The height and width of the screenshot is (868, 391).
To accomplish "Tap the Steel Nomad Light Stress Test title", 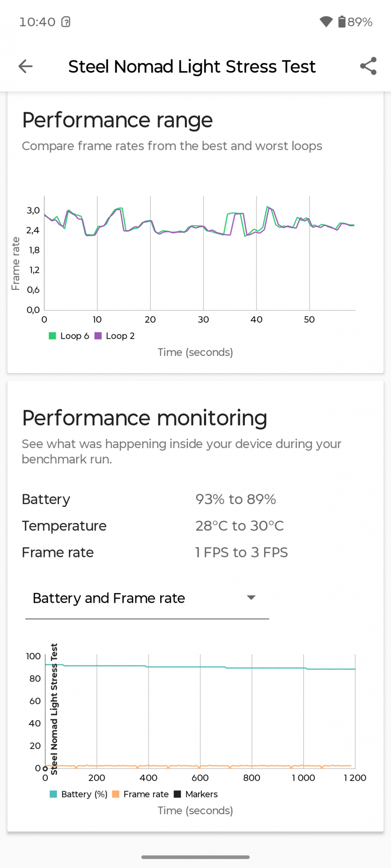I will [192, 66].
